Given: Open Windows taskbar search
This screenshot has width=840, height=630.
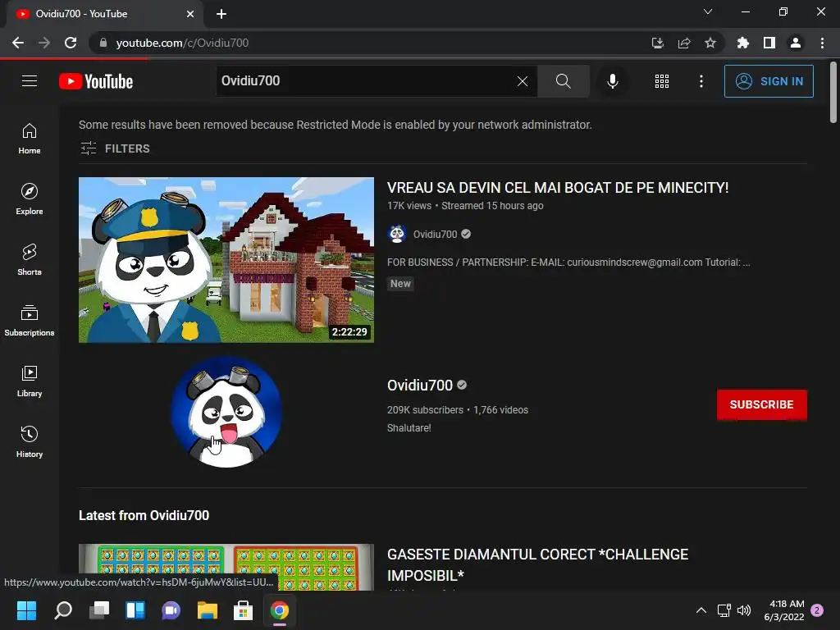Looking at the screenshot, I should pyautogui.click(x=63, y=610).
